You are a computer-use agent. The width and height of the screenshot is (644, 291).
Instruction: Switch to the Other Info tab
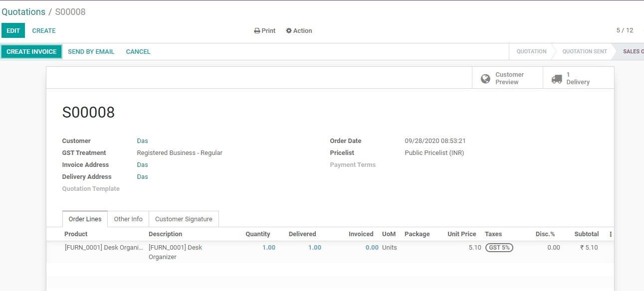[x=128, y=219]
